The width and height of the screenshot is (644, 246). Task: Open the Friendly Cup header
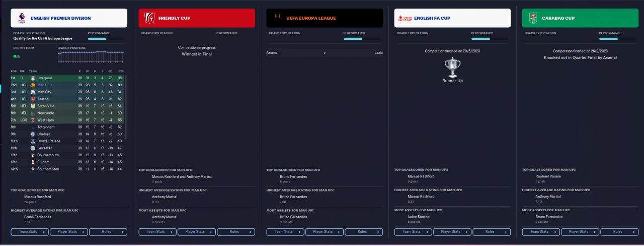pos(197,18)
